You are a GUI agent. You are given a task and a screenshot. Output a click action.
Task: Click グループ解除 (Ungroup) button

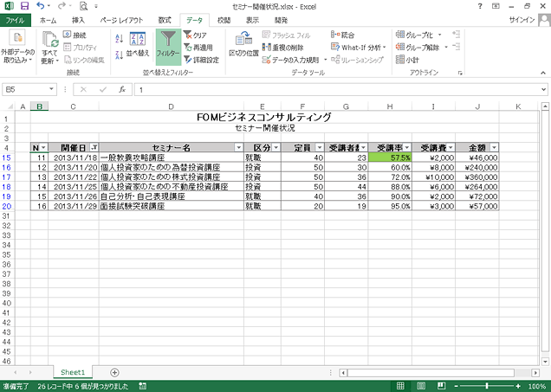[418, 47]
